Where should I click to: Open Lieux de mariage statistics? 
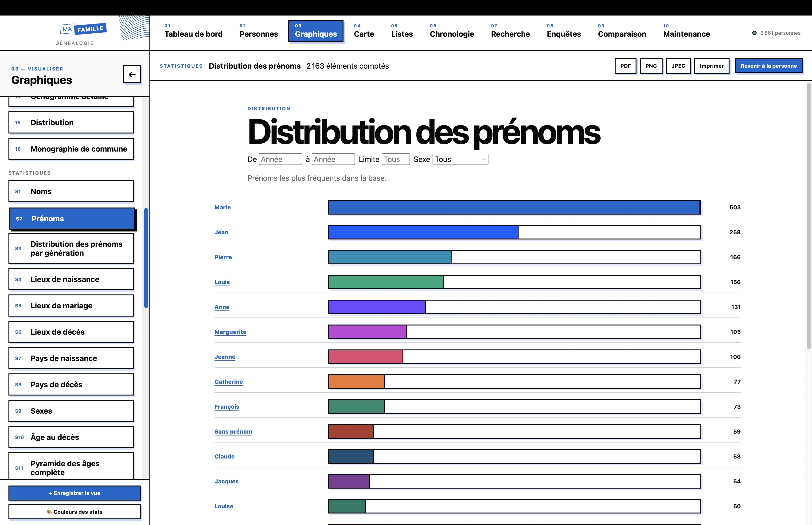click(71, 306)
